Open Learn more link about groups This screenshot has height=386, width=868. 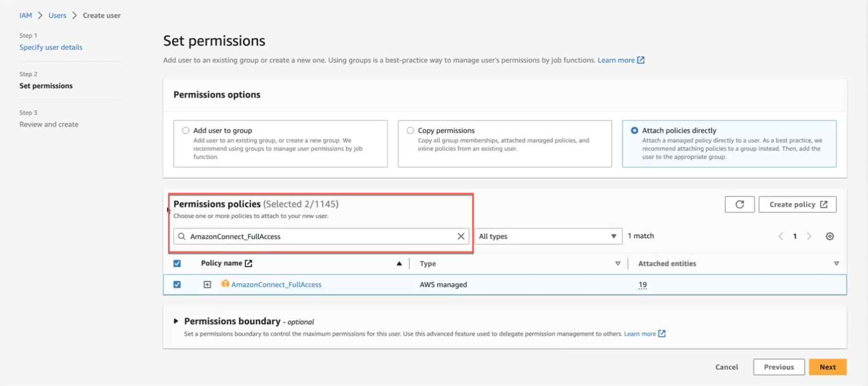(x=616, y=60)
